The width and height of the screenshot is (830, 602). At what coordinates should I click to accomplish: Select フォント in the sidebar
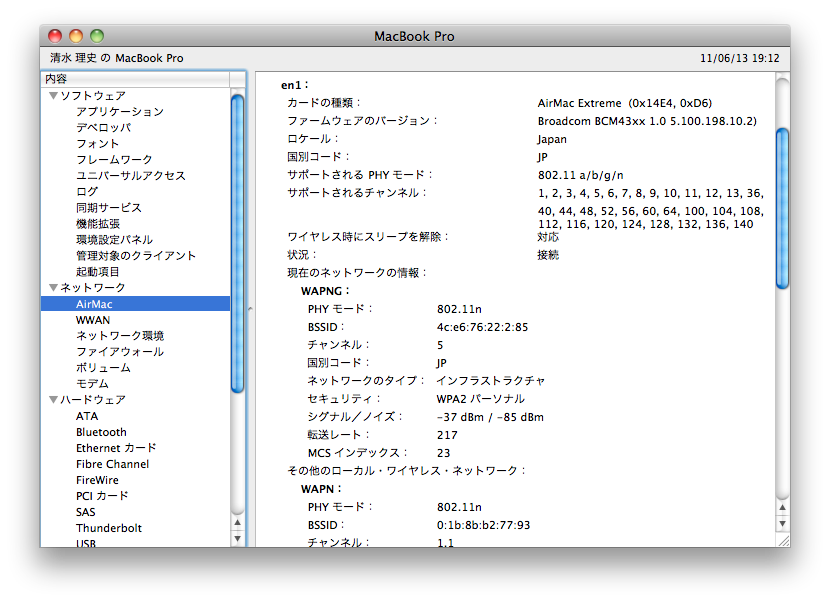click(97, 143)
